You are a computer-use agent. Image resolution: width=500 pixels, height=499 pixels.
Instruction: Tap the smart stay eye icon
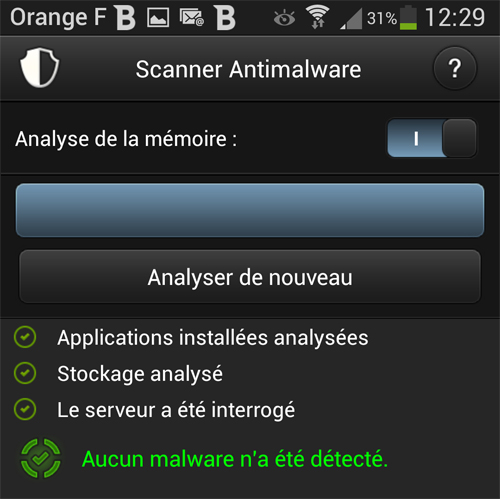point(284,18)
